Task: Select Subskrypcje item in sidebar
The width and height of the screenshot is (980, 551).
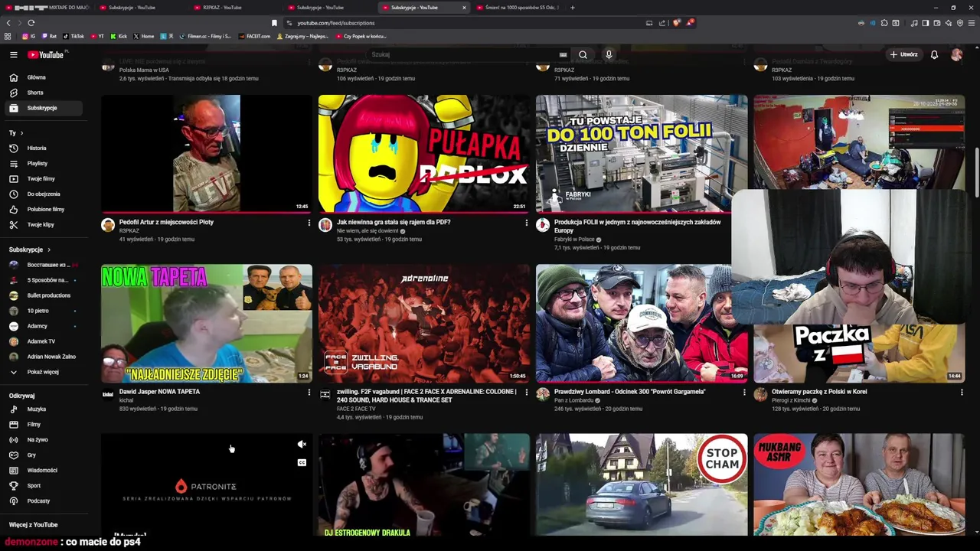Action: tap(42, 108)
